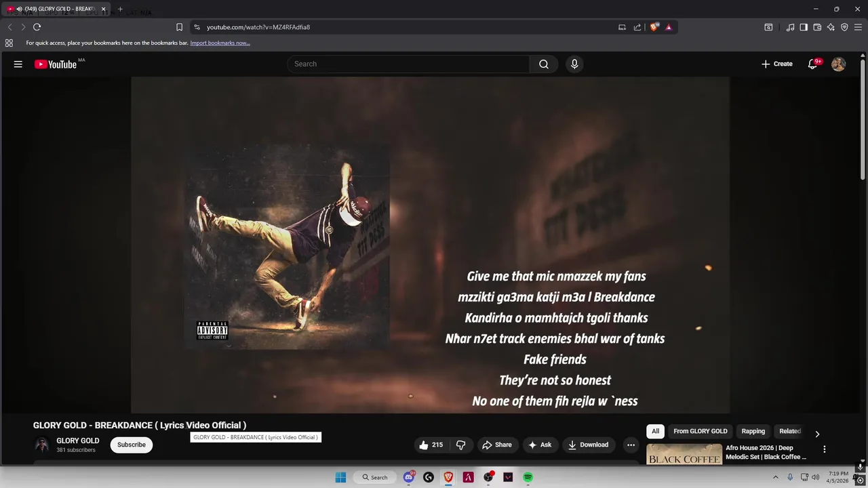Go forward in browser history

pyautogui.click(x=23, y=27)
